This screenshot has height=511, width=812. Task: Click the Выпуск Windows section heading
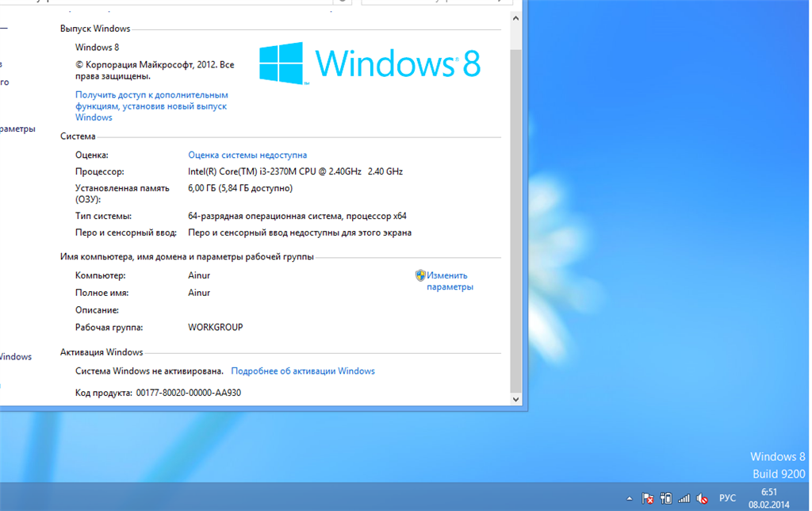95,29
